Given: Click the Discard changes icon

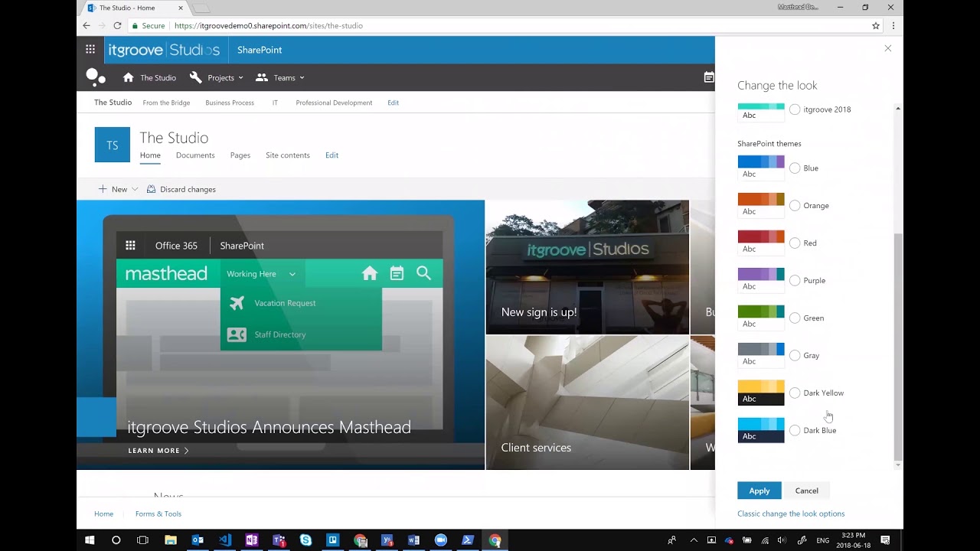Looking at the screenshot, I should tap(151, 189).
